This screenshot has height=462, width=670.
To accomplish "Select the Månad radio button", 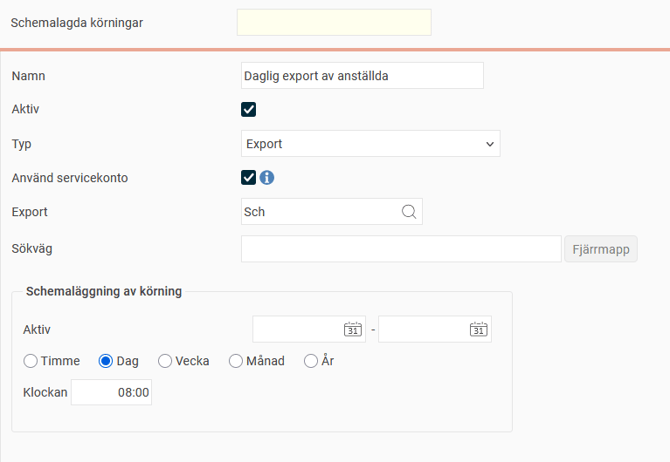I will click(x=236, y=361).
